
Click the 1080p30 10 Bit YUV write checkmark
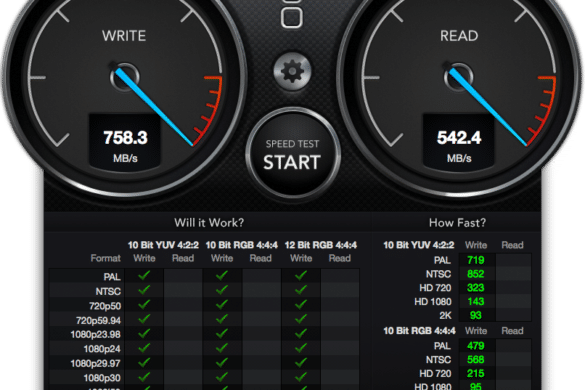pos(144,377)
